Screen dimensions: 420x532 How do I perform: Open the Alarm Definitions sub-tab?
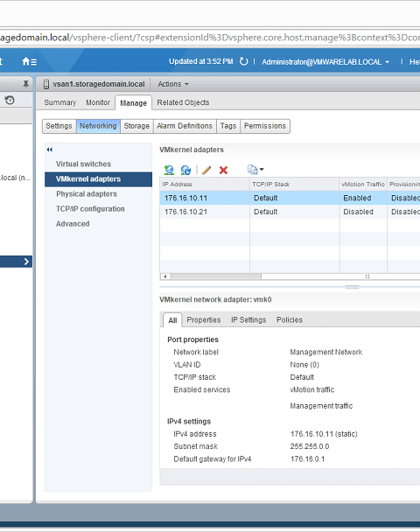coord(185,126)
